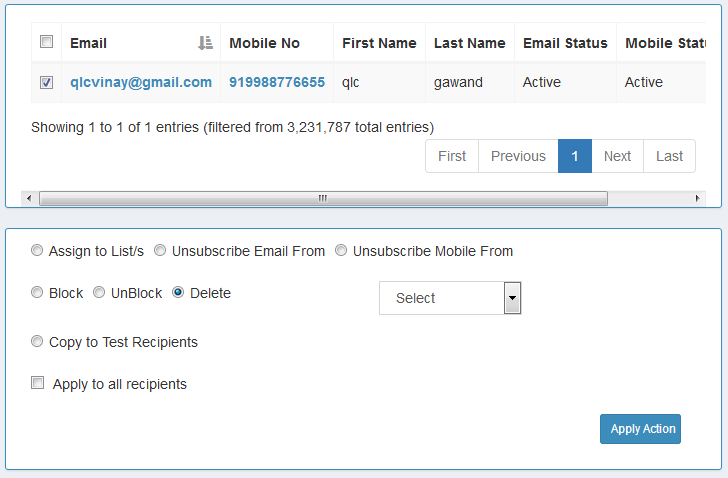Select the UnBlock radio option
Image resolution: width=728 pixels, height=478 pixels.
[x=99, y=293]
